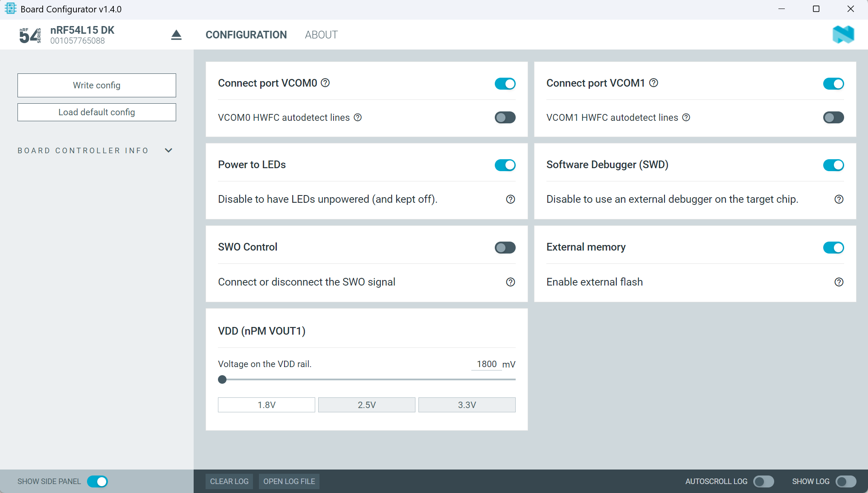Click the VDD (nPM VOUT1) heading
Viewport: 868px width, 493px height.
[262, 331]
